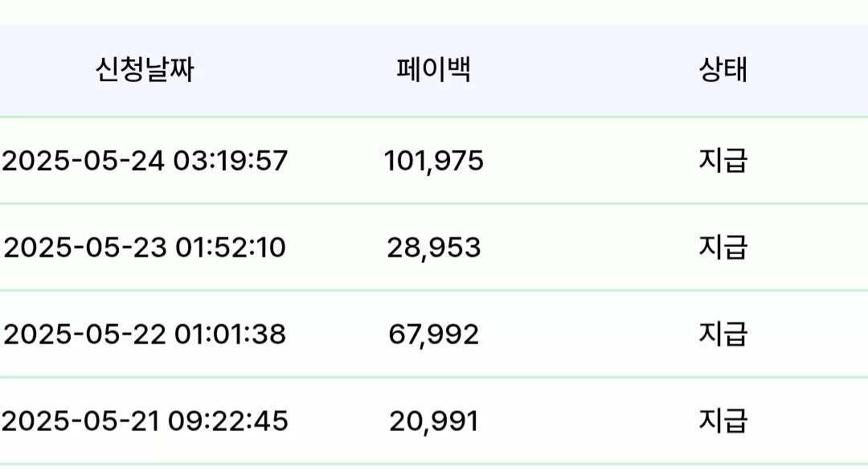Click the year 2025 in the top row
The height and width of the screenshot is (472, 868).
click(x=36, y=161)
